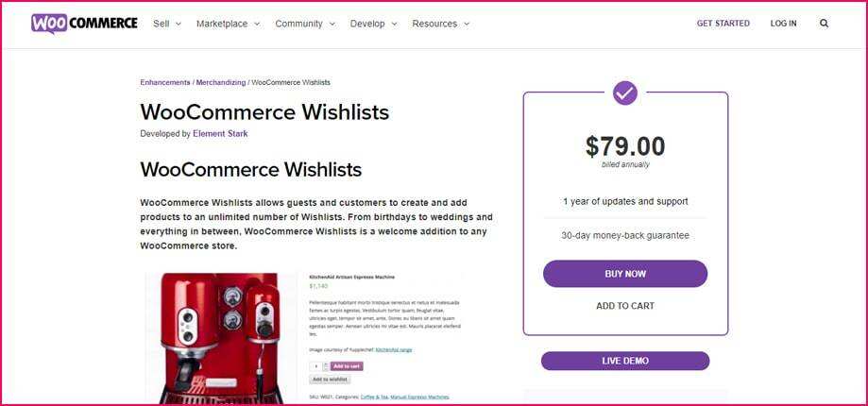This screenshot has height=406, width=868.
Task: Visit Element Stark developer page
Action: 220,134
